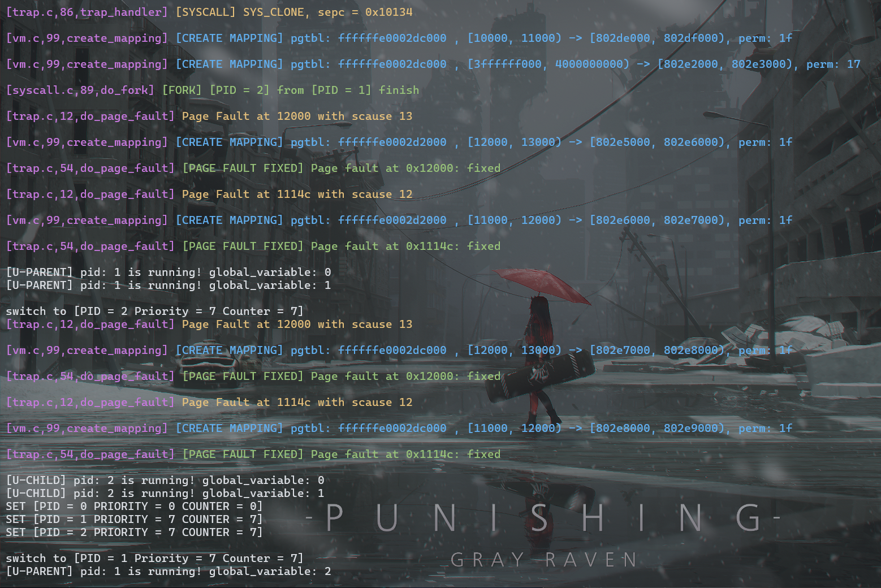Select the [SYSCALL] tag in the trap_handler line

tap(206, 12)
